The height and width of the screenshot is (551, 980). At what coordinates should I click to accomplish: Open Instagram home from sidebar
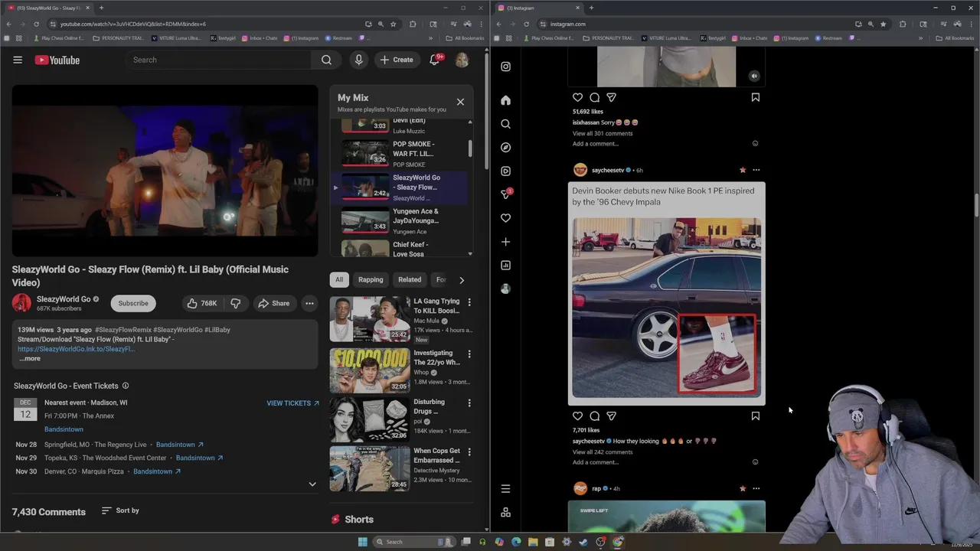coord(505,100)
